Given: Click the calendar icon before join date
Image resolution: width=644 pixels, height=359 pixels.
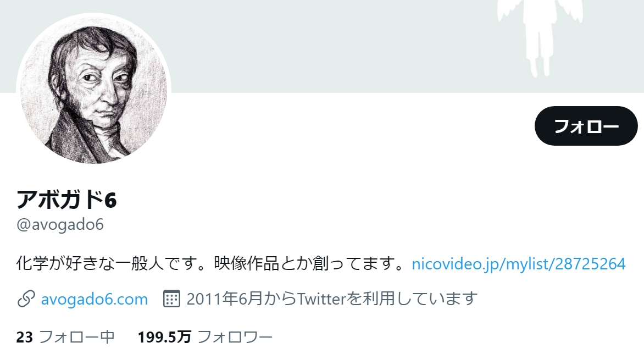Looking at the screenshot, I should [x=171, y=299].
